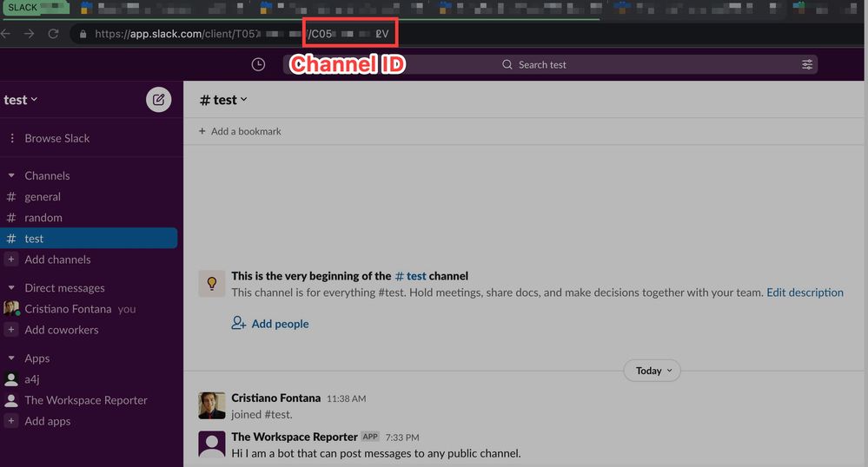Click hash icon next to general channel
Screen dimensions: 868x467
point(11,196)
